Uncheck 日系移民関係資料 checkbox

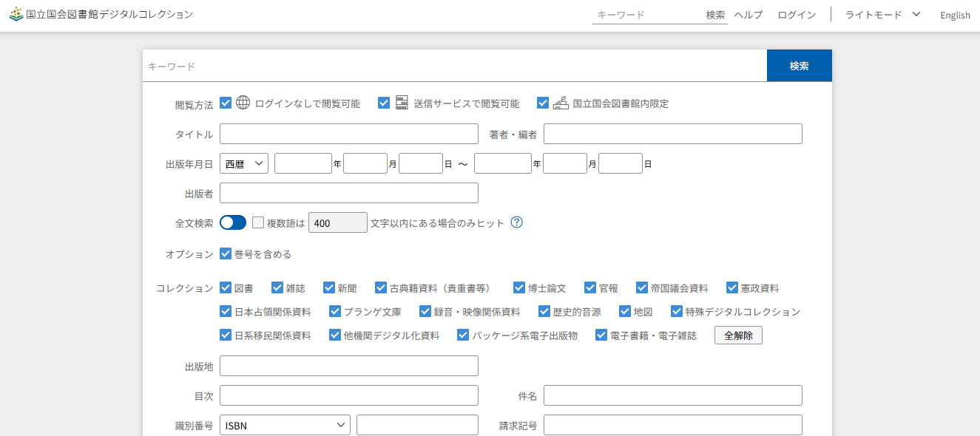click(226, 335)
